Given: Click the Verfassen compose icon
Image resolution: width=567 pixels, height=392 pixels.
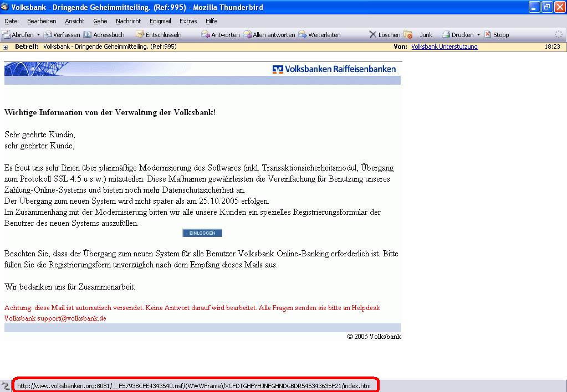Looking at the screenshot, I should [x=48, y=35].
